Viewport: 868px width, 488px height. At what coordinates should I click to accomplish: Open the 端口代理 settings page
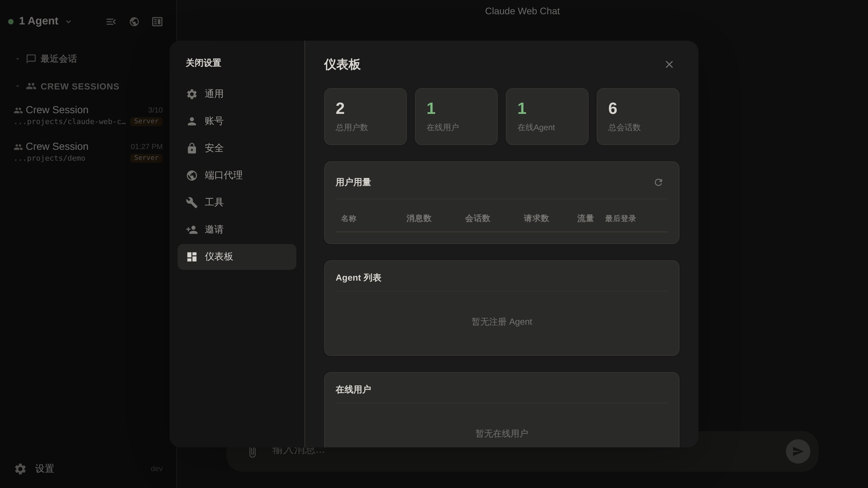[223, 175]
